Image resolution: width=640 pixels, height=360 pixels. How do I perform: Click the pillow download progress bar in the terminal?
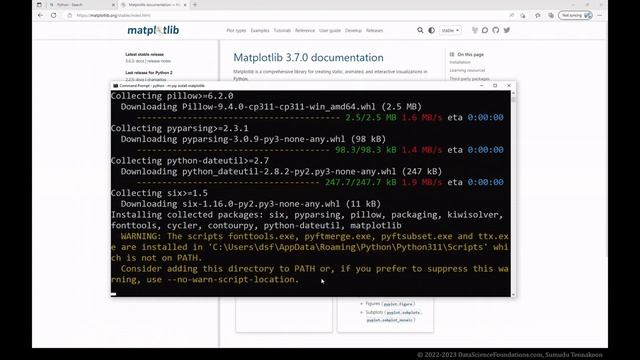(238, 118)
